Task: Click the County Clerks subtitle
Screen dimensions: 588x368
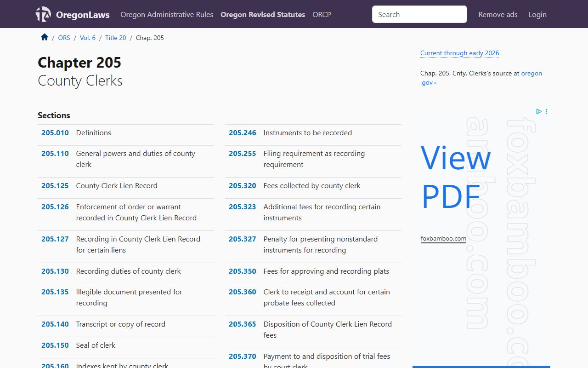Action: (x=80, y=81)
